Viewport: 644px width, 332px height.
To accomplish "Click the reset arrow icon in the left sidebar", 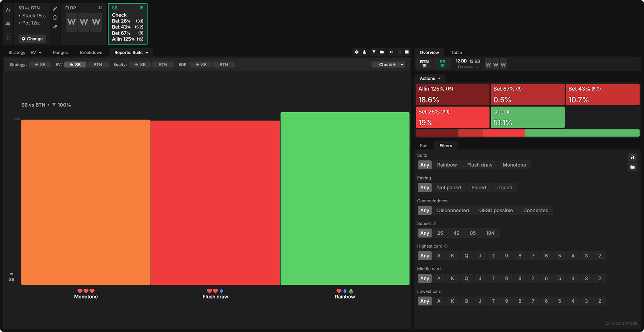I will tap(8, 10).
